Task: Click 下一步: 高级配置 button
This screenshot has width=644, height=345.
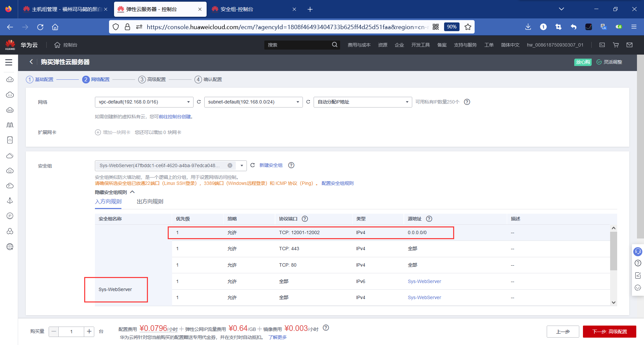Action: click(x=609, y=332)
